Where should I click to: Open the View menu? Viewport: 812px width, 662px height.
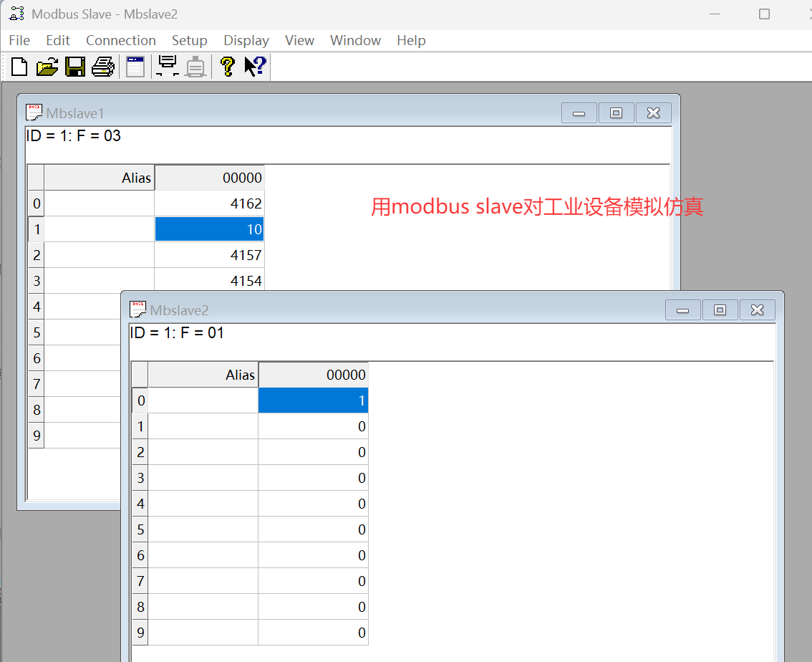(x=299, y=40)
